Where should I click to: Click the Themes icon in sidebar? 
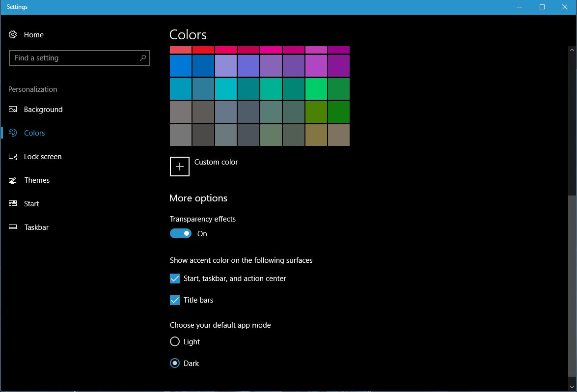tap(13, 180)
